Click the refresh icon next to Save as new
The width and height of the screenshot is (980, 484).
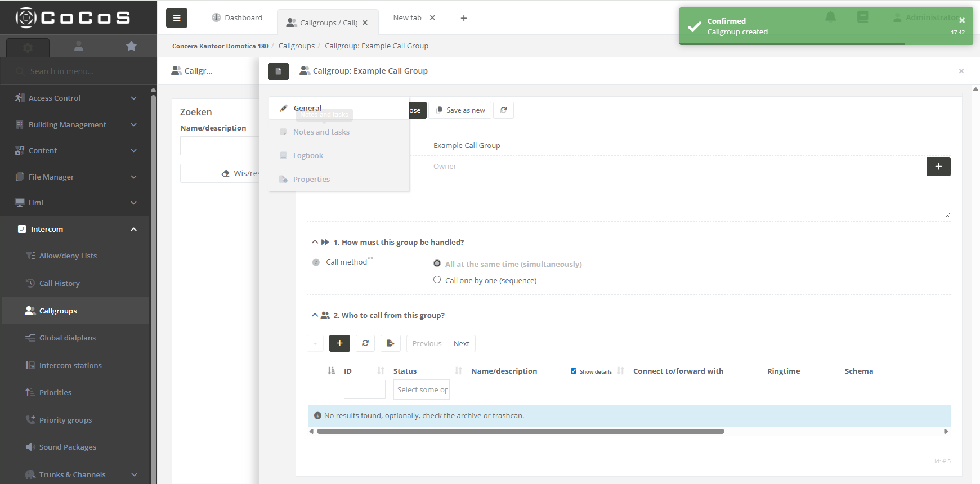coord(503,110)
